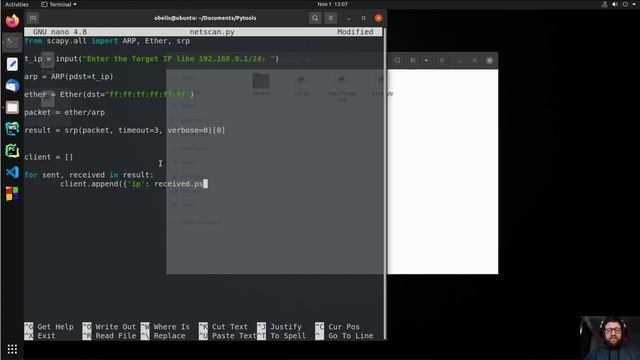Open the colorful squares app in dock
Image resolution: width=640 pixels, height=360 pixels.
(x=12, y=193)
